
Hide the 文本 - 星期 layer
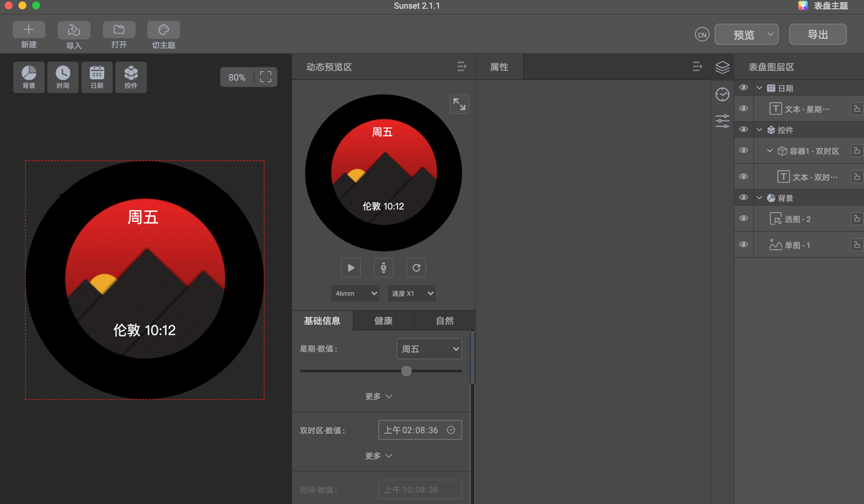pyautogui.click(x=743, y=109)
